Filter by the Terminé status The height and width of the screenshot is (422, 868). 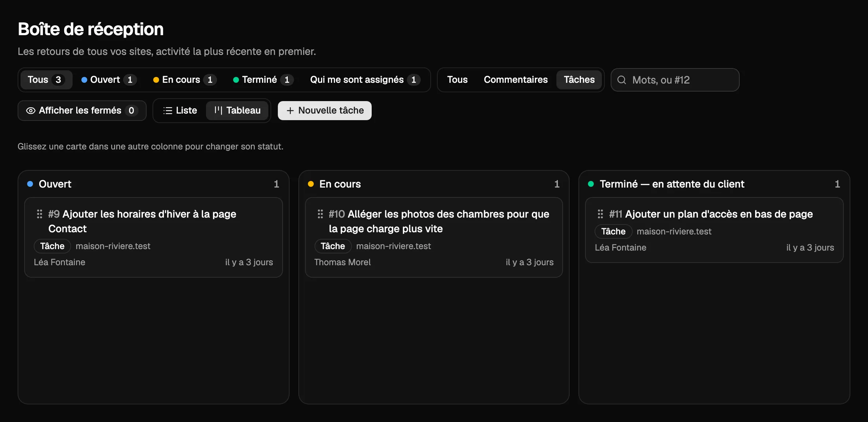263,80
